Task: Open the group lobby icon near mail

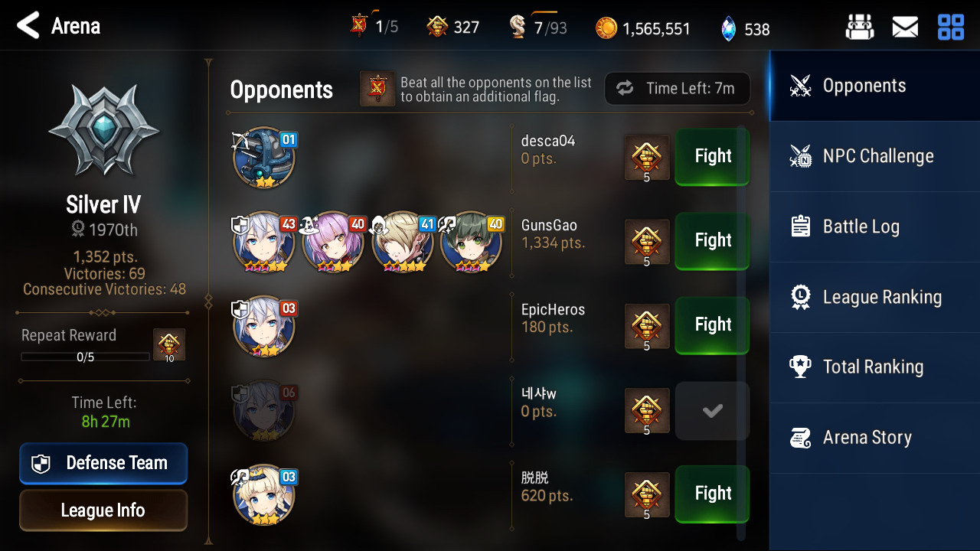Action: pyautogui.click(x=859, y=28)
